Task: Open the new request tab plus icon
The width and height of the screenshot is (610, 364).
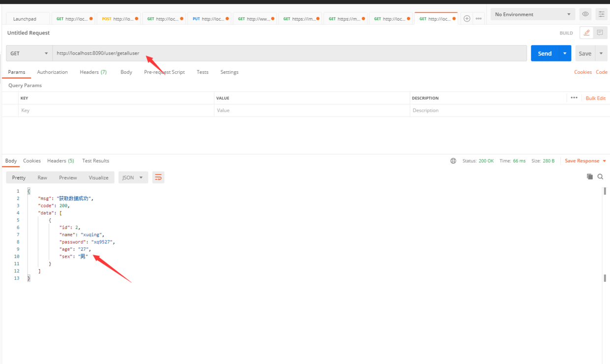Action: pos(467,19)
